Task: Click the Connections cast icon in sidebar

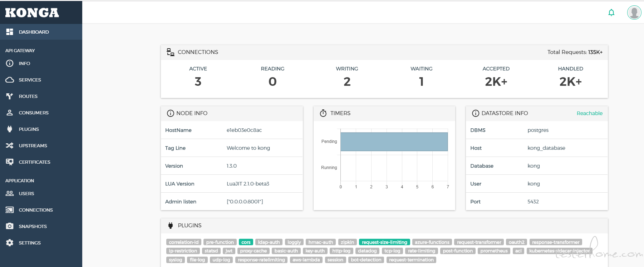Action: click(10, 210)
